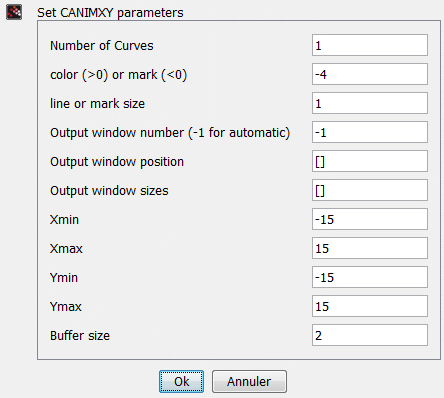Click the line or mark size field

(370, 103)
